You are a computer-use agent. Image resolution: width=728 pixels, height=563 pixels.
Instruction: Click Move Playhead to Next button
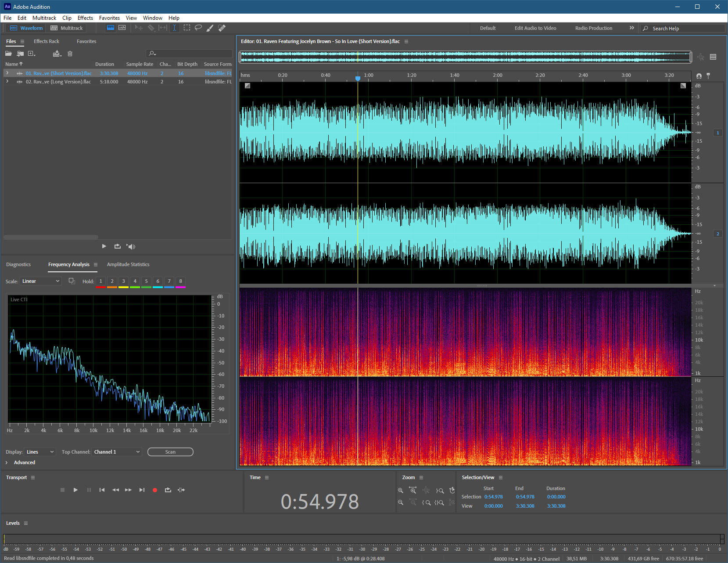coord(142,490)
